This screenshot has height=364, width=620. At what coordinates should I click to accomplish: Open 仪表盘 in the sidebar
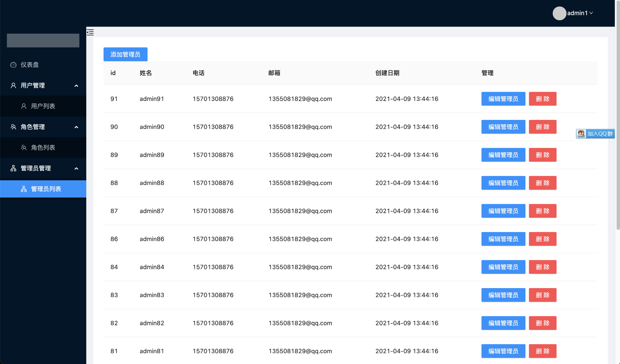[x=43, y=65]
